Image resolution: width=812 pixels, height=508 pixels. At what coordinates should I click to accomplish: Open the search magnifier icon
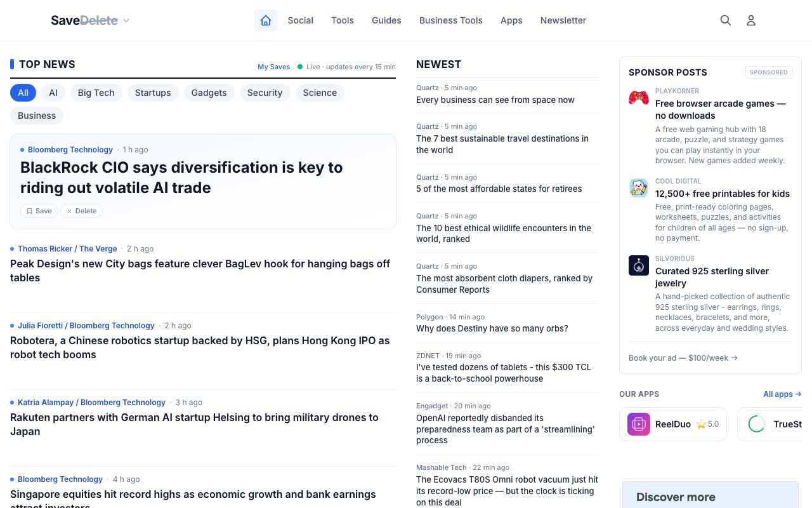[726, 20]
